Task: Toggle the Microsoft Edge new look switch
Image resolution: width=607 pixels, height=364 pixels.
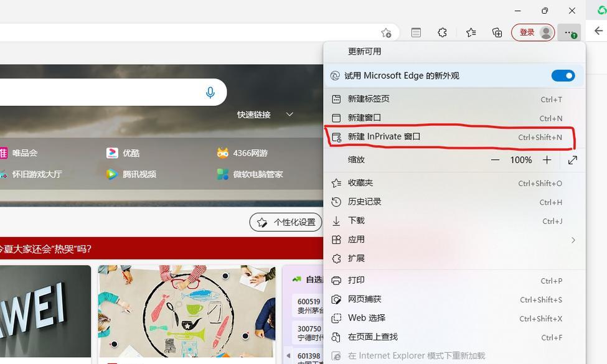Action: coord(563,76)
